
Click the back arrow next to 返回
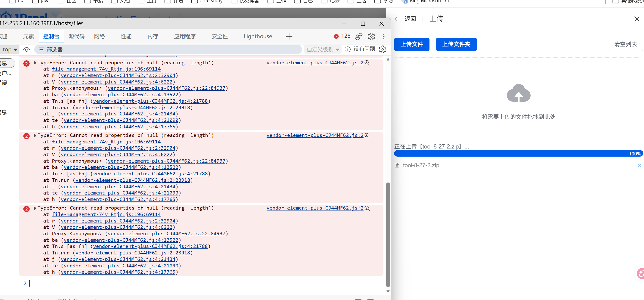[x=397, y=19]
